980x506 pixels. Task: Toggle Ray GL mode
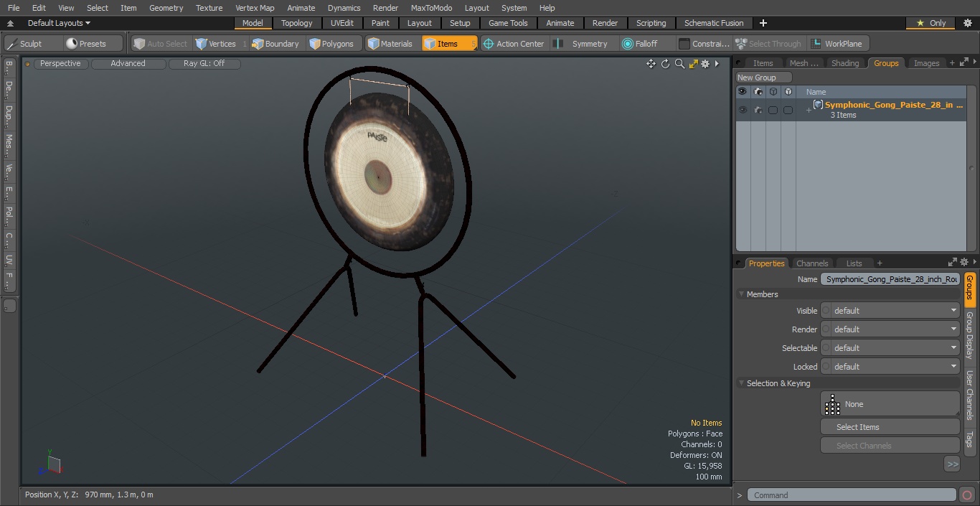(x=204, y=63)
